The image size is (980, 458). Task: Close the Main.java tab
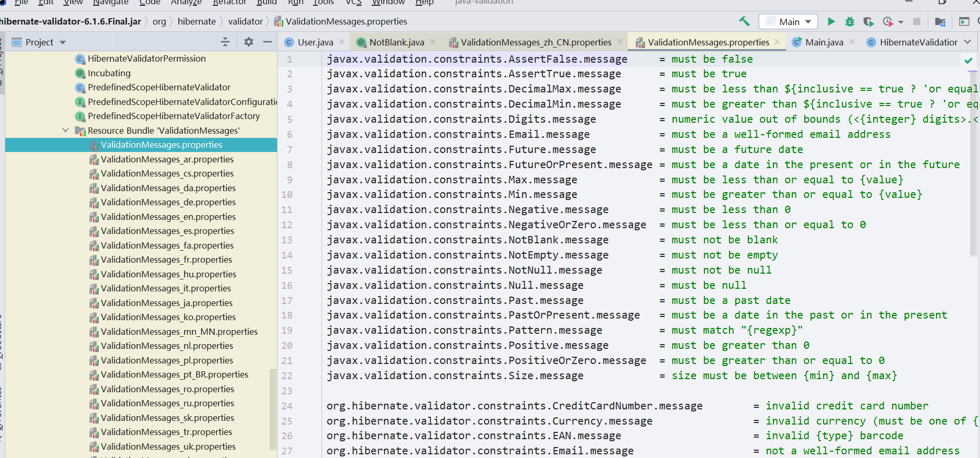click(852, 42)
